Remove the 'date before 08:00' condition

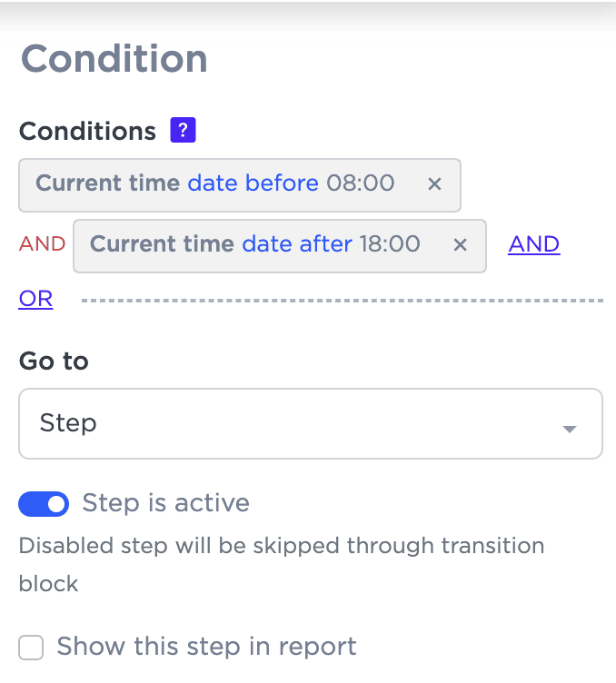[x=434, y=184]
